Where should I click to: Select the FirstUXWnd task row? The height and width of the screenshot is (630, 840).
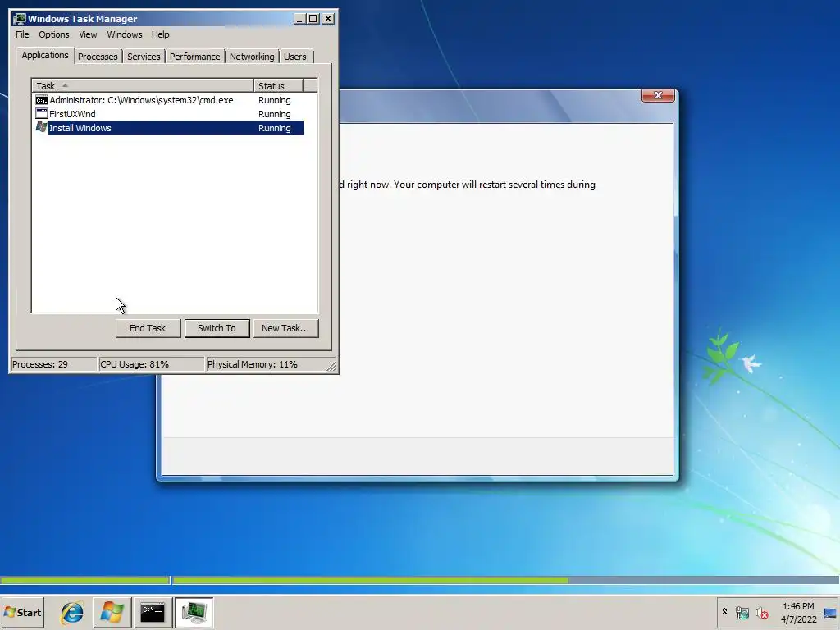click(169, 113)
